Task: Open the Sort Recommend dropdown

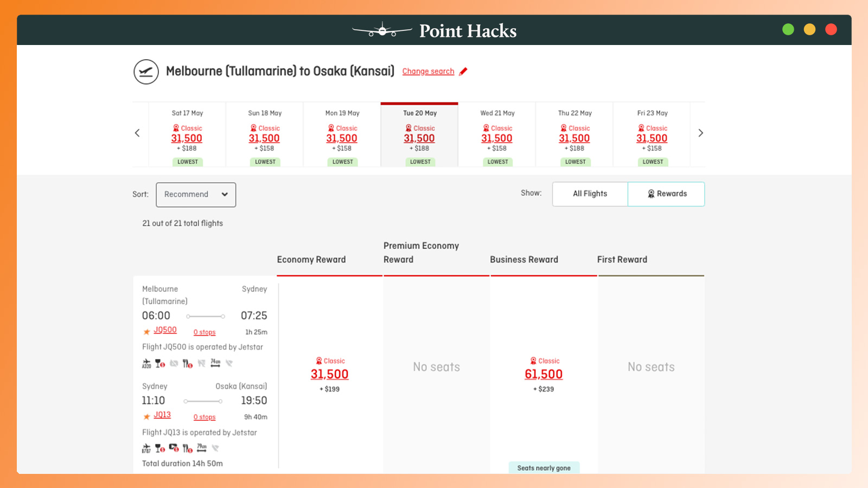Action: (x=196, y=195)
